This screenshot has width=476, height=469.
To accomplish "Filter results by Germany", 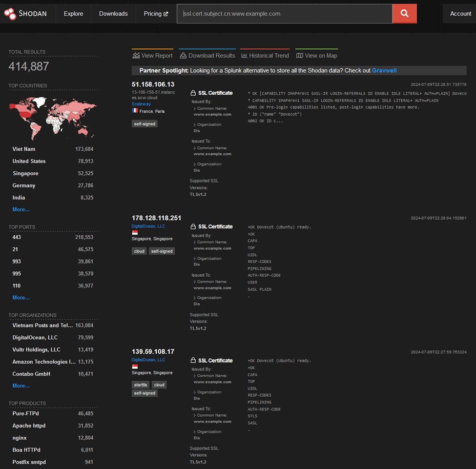I will [x=53, y=185].
